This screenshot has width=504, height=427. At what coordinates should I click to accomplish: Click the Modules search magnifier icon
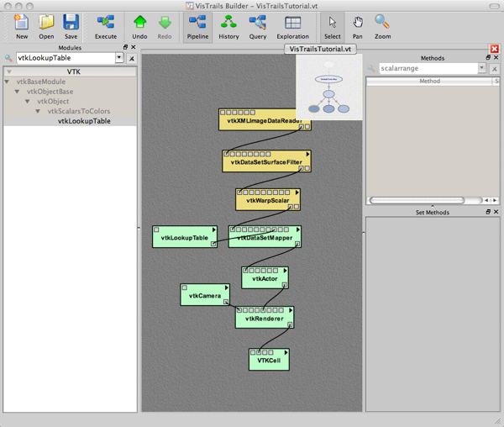tap(8, 58)
